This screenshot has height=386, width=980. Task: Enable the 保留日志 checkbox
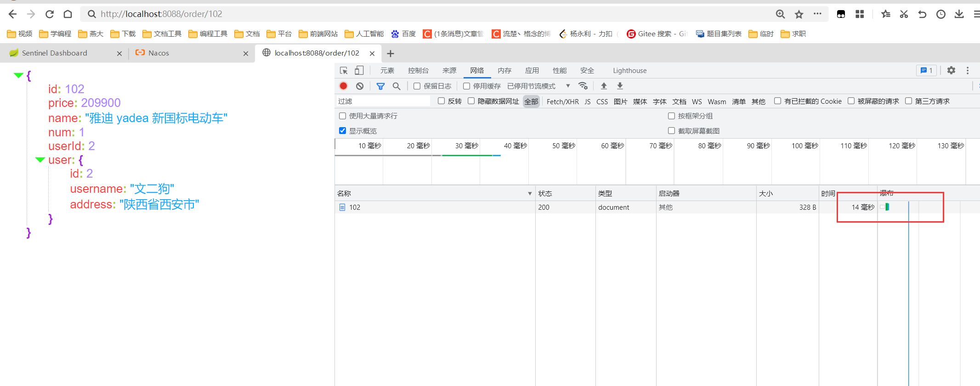click(417, 86)
